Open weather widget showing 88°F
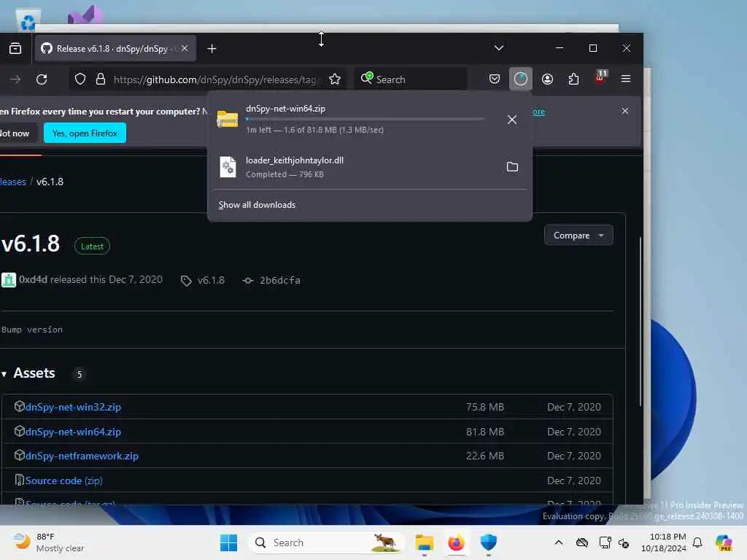This screenshot has height=560, width=747. [x=49, y=542]
